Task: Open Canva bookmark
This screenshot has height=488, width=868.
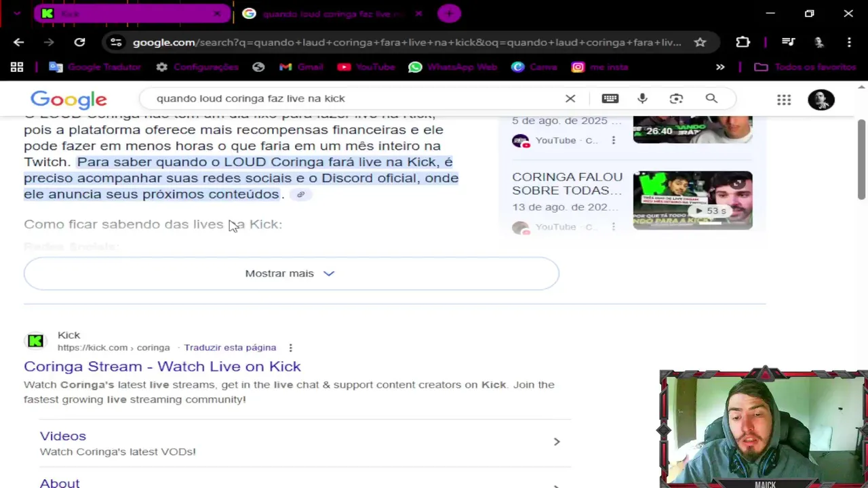Action: (x=534, y=67)
